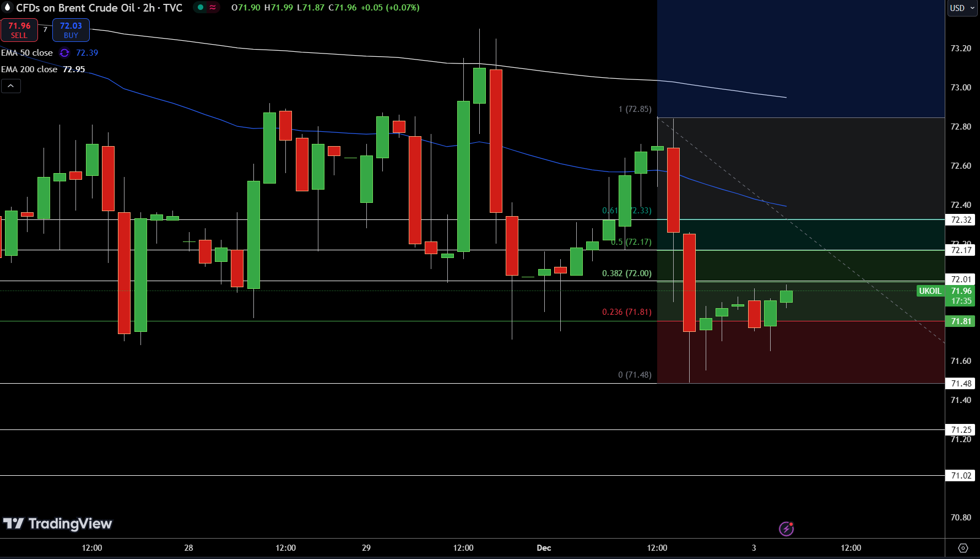Click the 70.80 price scale label
The image size is (980, 559).
961,518
